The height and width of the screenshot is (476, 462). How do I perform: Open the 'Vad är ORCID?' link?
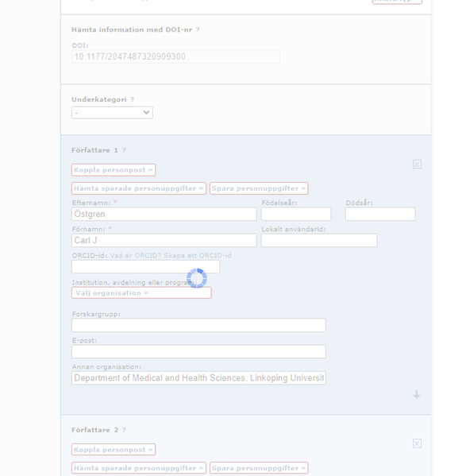(136, 256)
